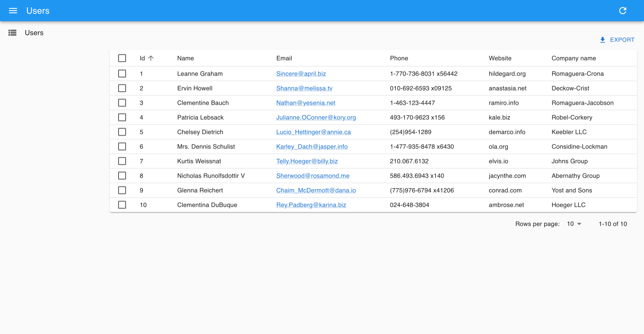The width and height of the screenshot is (644, 334).
Task: Click the Telly.Hoeger@billy.biz email link
Action: (x=307, y=161)
